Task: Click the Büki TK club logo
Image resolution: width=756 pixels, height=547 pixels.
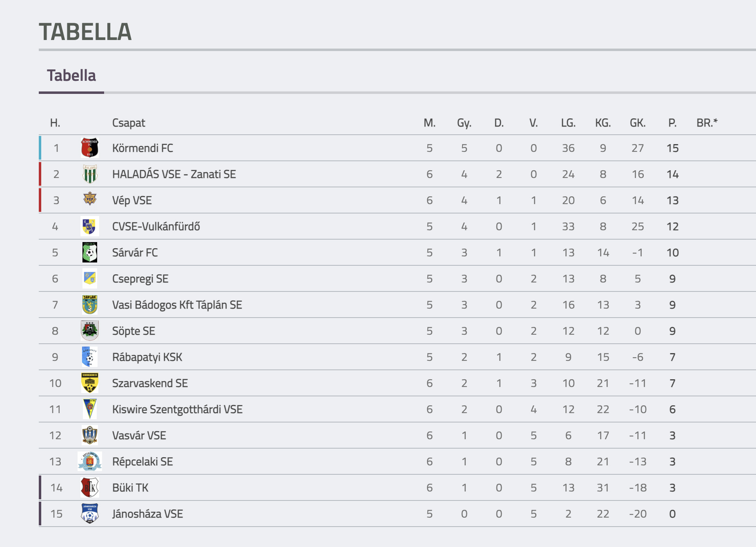Action: click(x=90, y=487)
